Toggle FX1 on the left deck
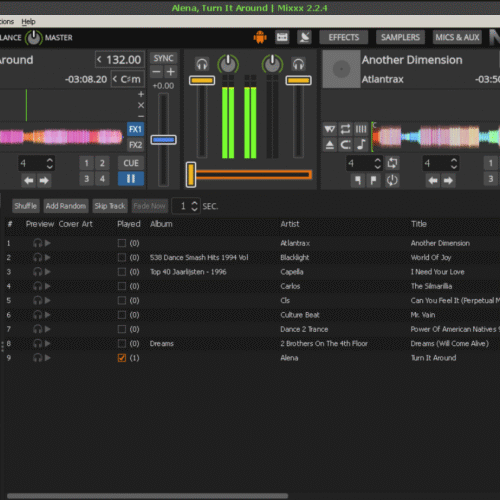 point(135,129)
